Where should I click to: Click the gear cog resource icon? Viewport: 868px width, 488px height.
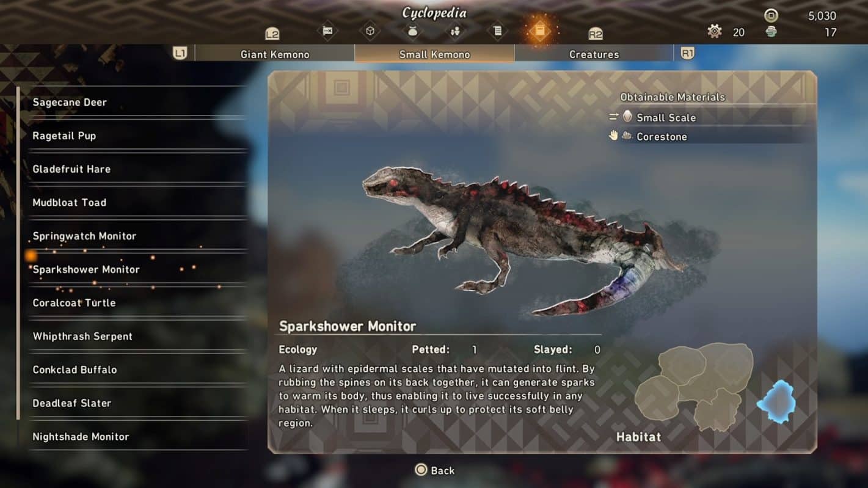point(715,31)
